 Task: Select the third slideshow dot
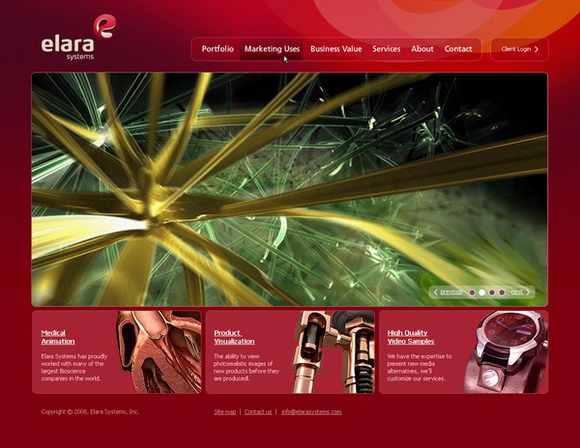click(x=492, y=292)
